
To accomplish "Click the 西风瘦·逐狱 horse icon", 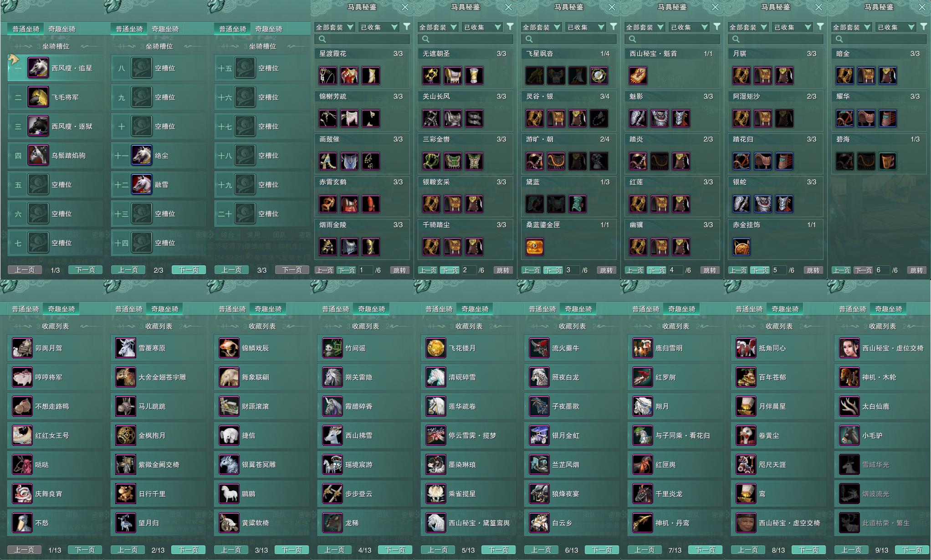I will (x=38, y=126).
